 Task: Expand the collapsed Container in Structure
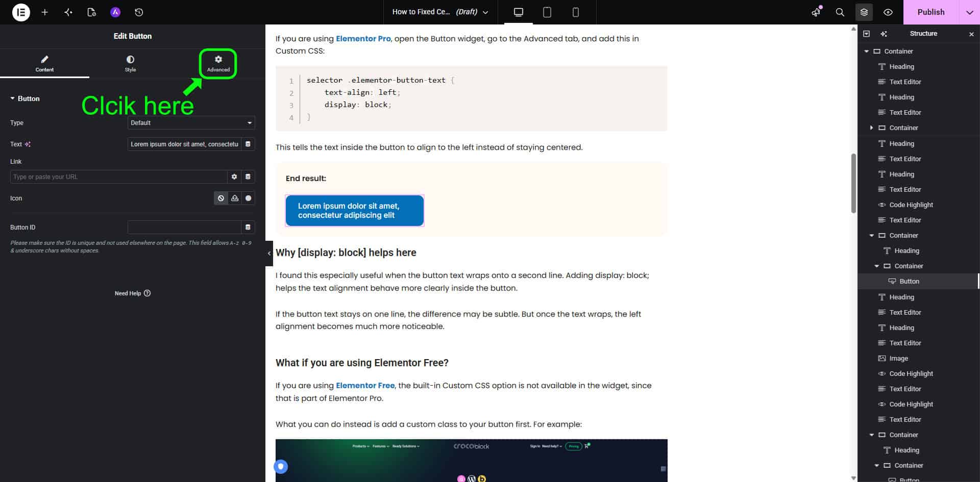871,128
